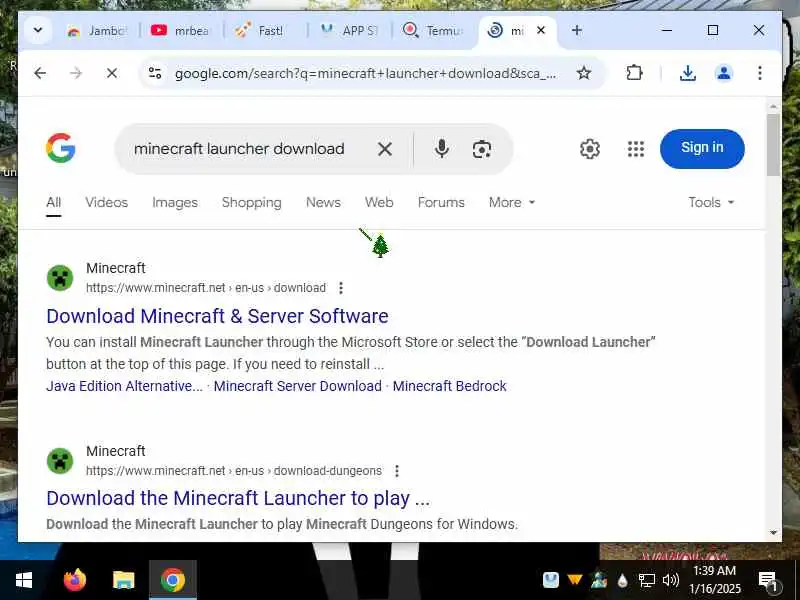Click the Chrome taskbar icon

click(172, 580)
